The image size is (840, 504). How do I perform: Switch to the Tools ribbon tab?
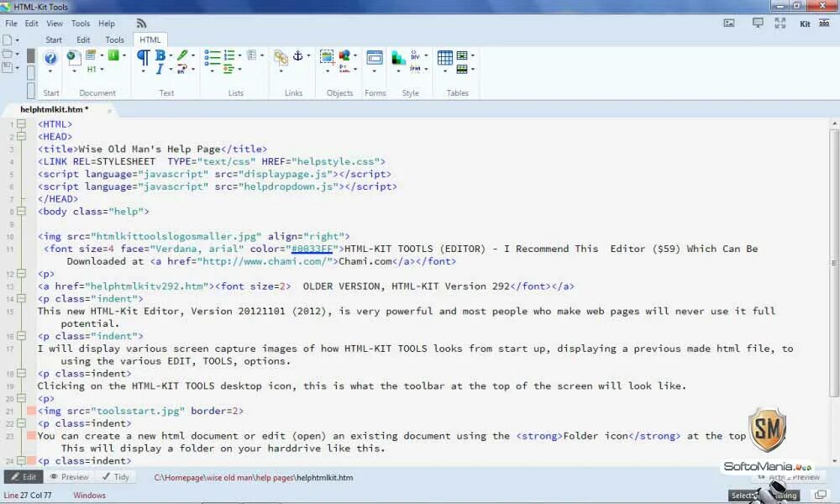click(x=114, y=39)
